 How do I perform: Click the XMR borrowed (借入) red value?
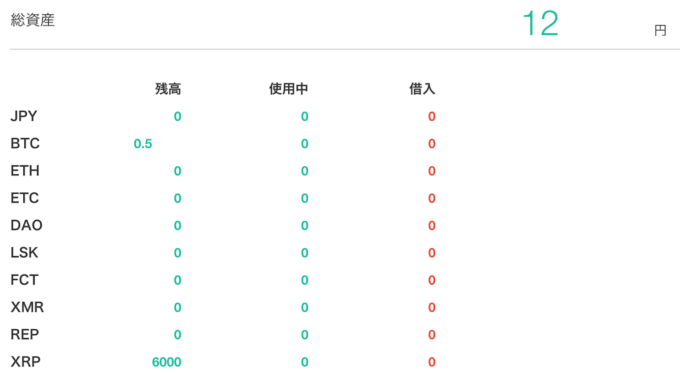coord(432,308)
